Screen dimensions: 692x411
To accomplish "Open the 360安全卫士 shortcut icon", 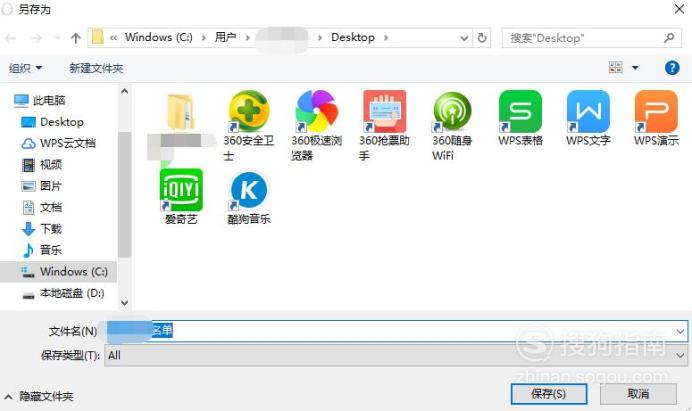I will tap(249, 112).
